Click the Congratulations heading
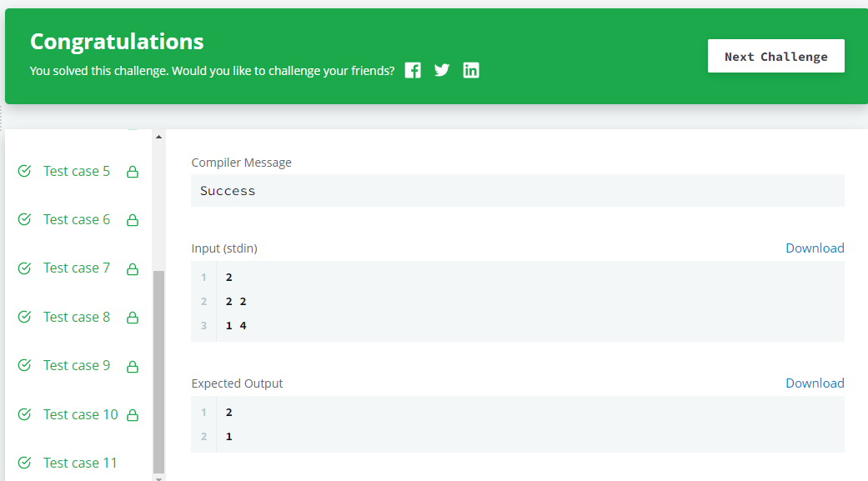This screenshot has height=481, width=868. 117,42
